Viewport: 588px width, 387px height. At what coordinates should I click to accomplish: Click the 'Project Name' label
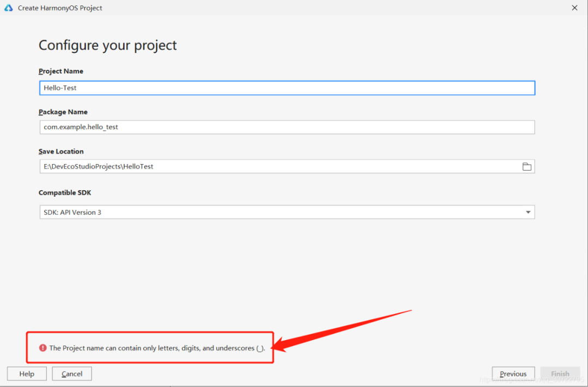[x=61, y=71]
